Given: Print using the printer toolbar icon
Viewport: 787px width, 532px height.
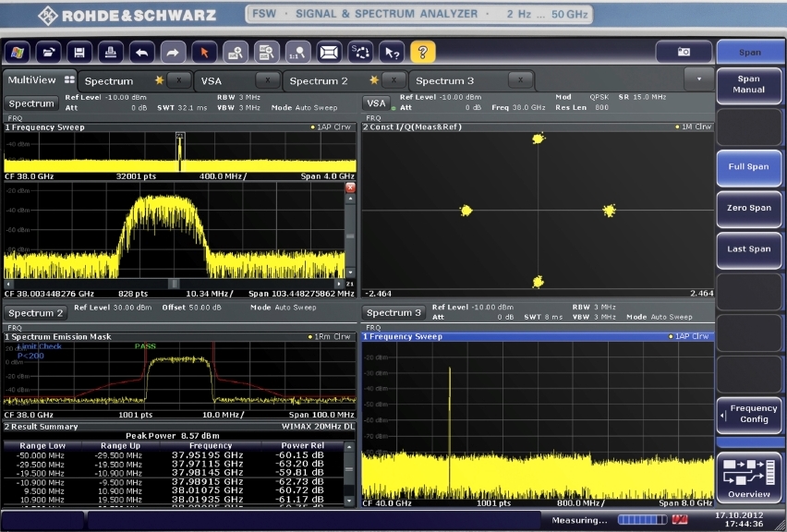Looking at the screenshot, I should 111,53.
